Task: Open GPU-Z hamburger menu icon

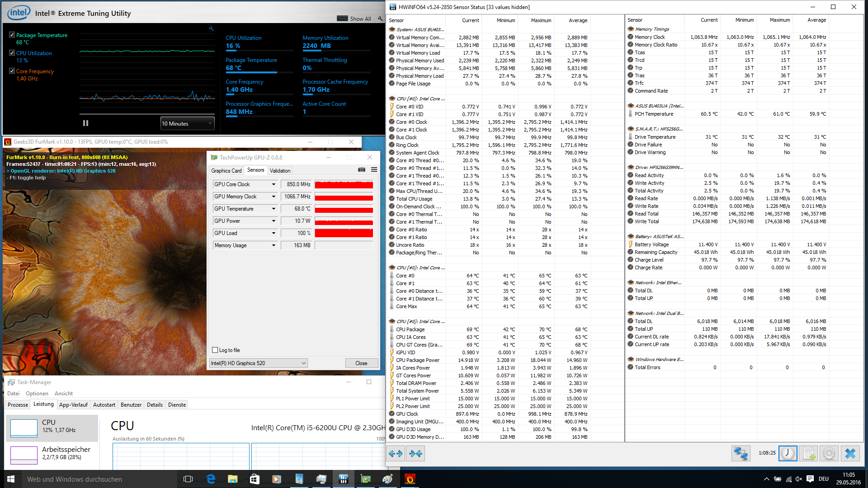Action: pos(374,170)
